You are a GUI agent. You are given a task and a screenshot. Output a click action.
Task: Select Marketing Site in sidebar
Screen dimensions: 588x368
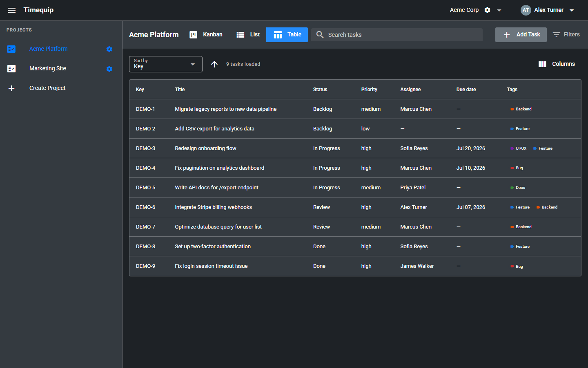pyautogui.click(x=48, y=68)
